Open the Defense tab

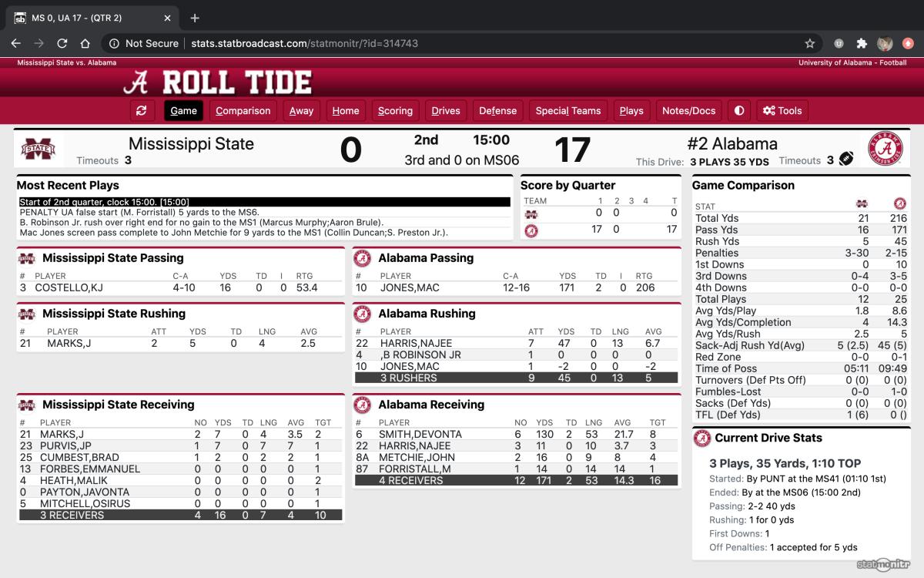[x=498, y=110]
